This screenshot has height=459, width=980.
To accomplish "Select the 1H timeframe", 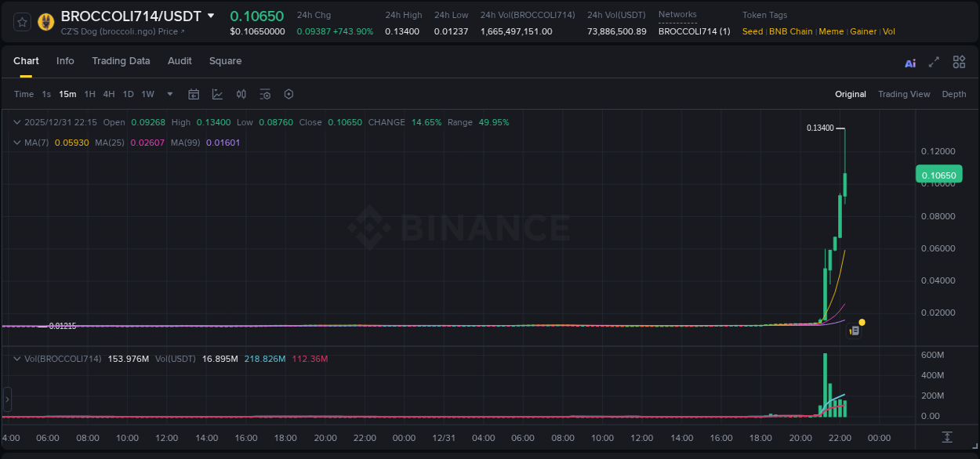I will [89, 94].
